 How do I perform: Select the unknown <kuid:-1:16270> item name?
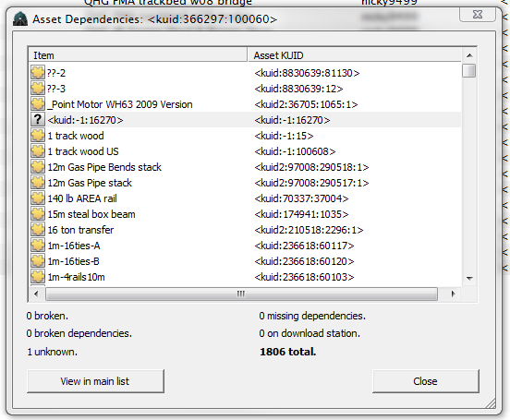pos(85,120)
